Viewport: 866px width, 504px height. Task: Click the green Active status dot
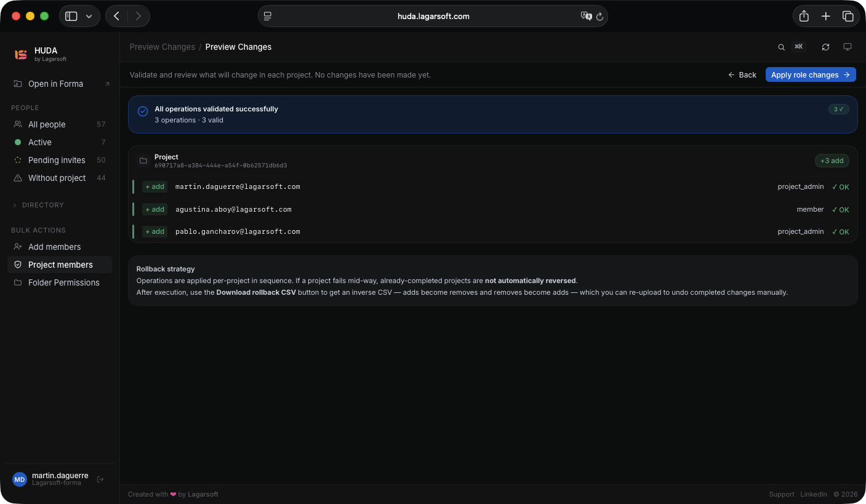tap(18, 142)
